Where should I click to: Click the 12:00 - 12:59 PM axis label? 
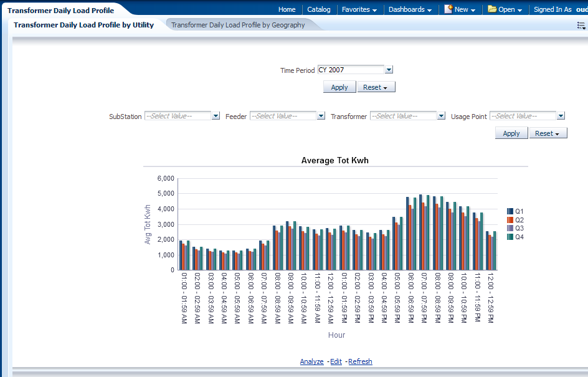(490, 297)
